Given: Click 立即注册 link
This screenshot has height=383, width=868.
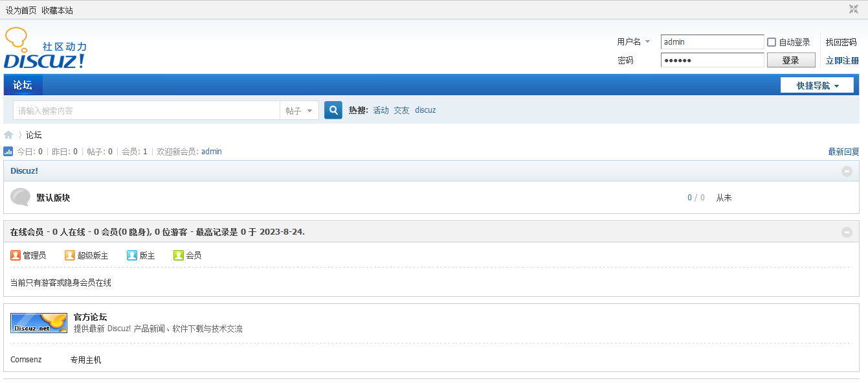Looking at the screenshot, I should tap(842, 60).
